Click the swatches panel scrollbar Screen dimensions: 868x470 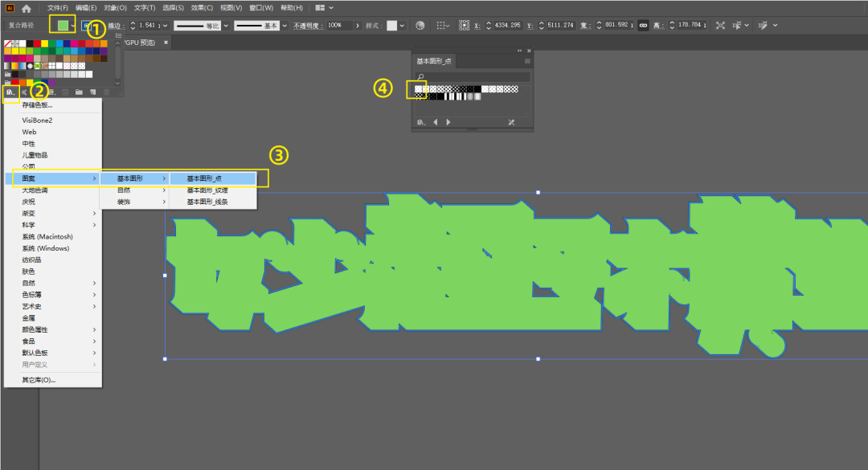[117, 63]
